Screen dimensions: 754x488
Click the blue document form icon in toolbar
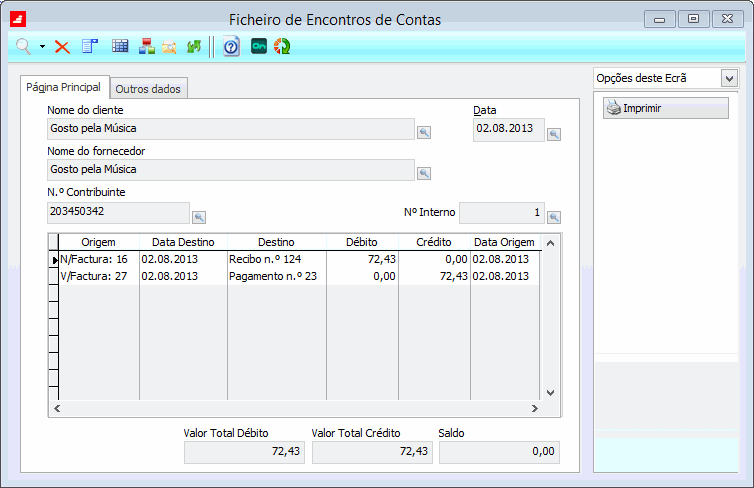[90, 46]
